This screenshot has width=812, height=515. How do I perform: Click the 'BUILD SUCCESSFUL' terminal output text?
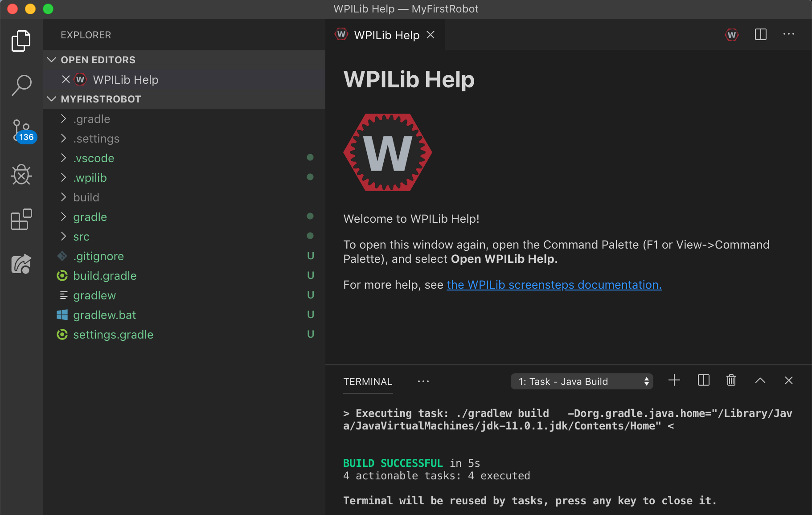[x=393, y=463]
